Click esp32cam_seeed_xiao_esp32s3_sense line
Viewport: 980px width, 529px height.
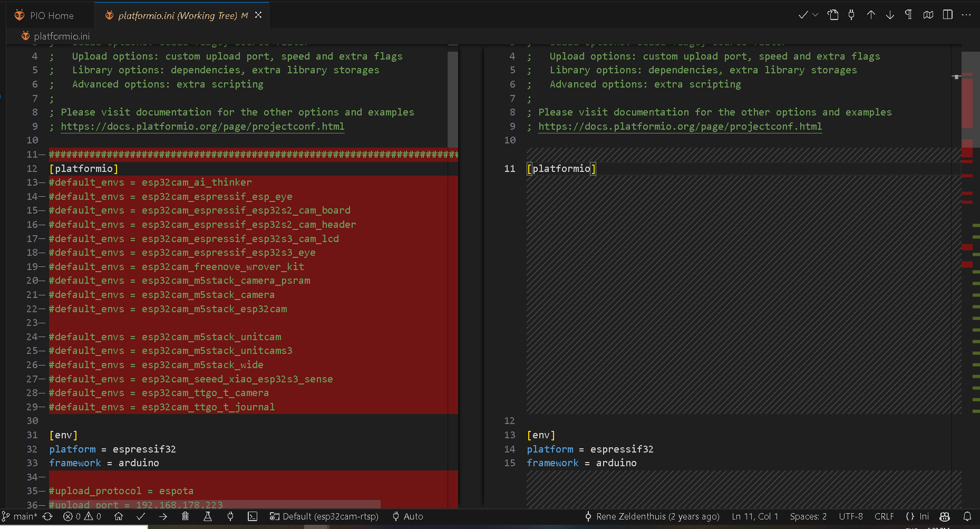191,379
